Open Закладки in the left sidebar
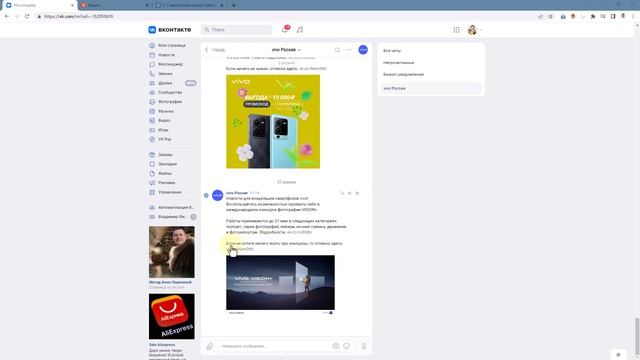 [167, 164]
